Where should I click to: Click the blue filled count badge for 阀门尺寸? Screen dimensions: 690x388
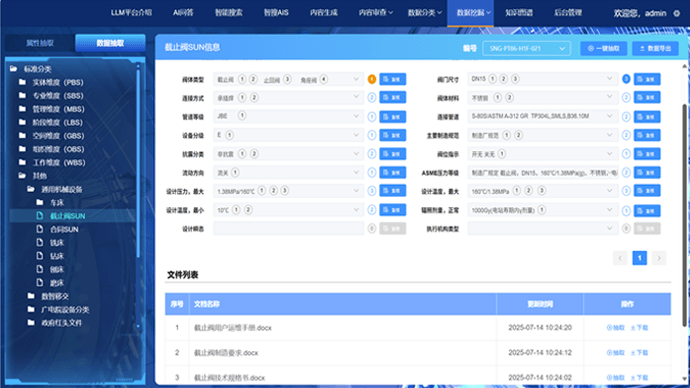(626, 79)
